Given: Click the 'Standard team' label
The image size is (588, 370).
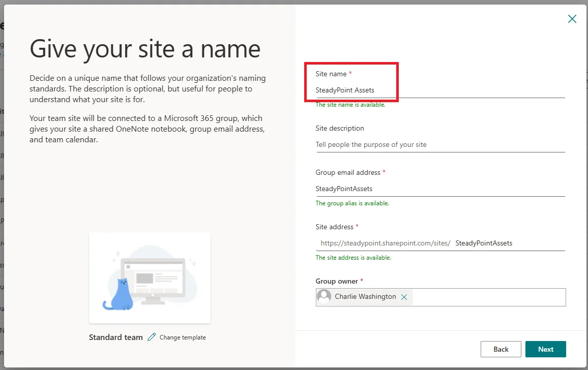Looking at the screenshot, I should (115, 337).
